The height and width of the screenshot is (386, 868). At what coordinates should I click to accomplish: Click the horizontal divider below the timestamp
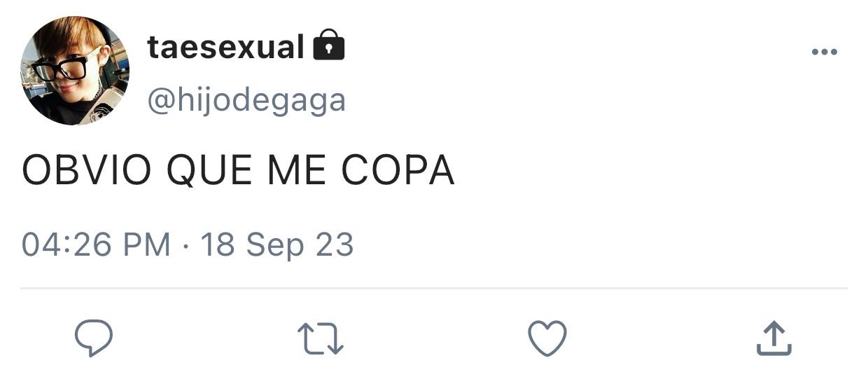tap(434, 288)
